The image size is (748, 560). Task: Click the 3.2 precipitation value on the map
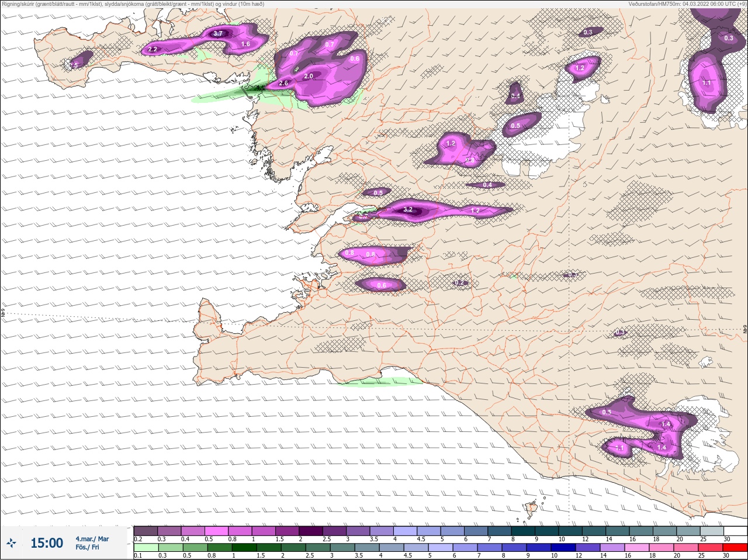(408, 209)
